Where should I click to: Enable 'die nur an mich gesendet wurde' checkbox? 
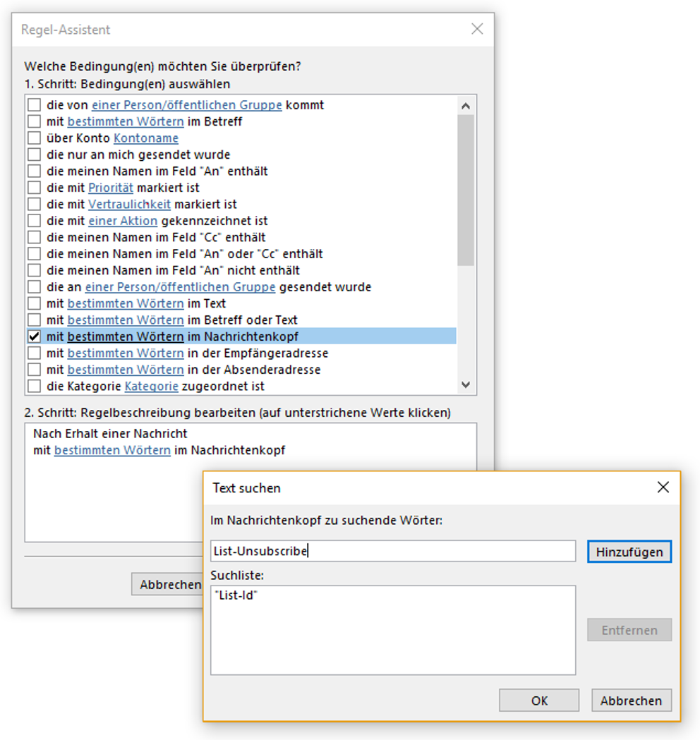tap(34, 154)
